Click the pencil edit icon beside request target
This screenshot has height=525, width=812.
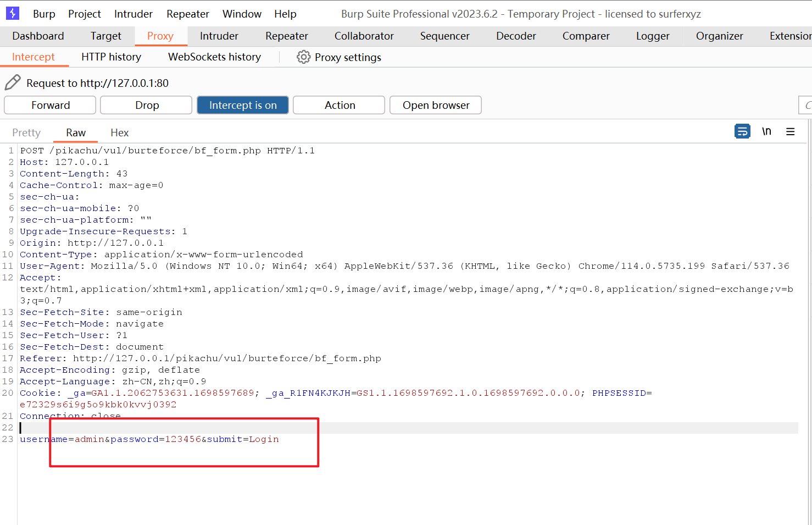pyautogui.click(x=13, y=82)
